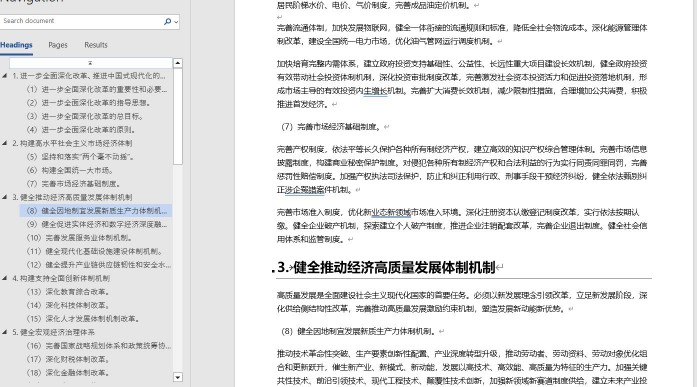Go to heading 5. 健全宏观经济治理体系

(53, 332)
